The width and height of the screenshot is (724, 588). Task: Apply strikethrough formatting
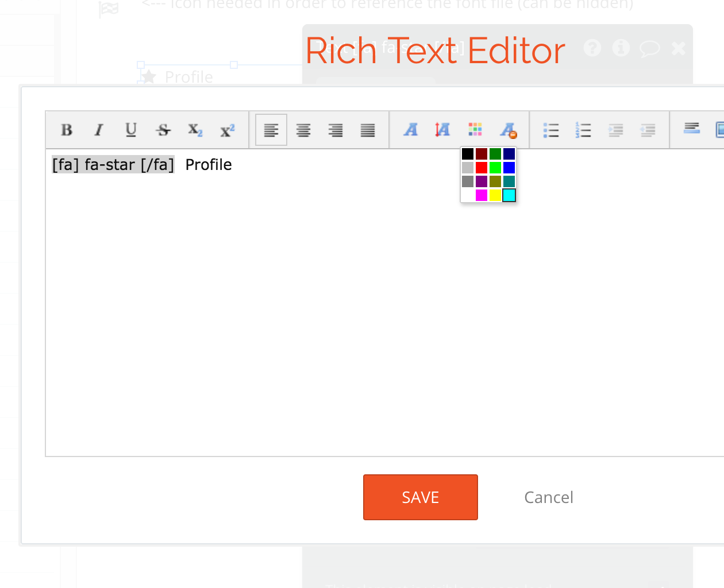pos(163,130)
